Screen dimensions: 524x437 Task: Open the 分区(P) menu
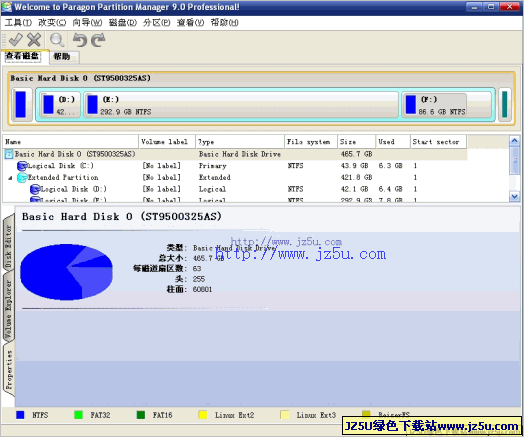tap(156, 22)
